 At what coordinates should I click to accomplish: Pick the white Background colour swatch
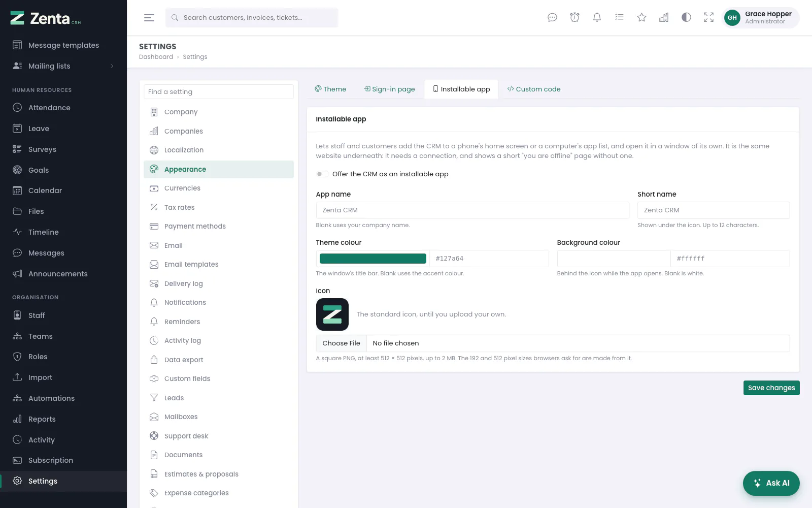(x=614, y=259)
